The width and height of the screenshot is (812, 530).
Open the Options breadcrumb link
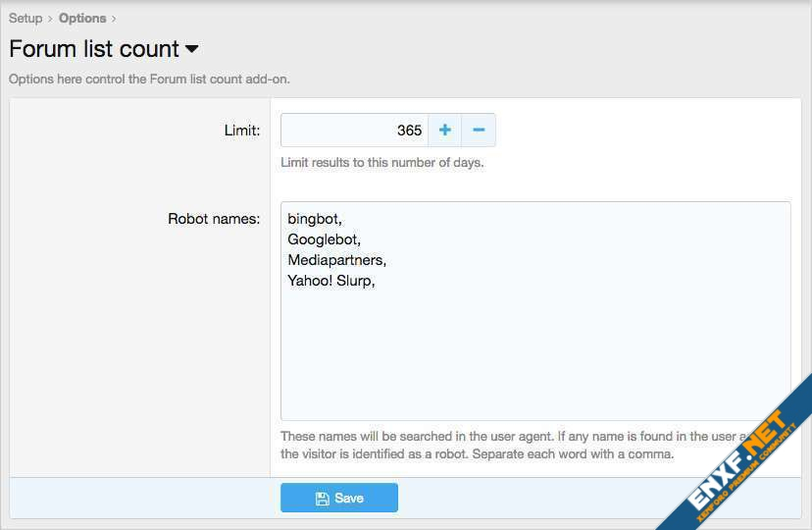tap(82, 18)
